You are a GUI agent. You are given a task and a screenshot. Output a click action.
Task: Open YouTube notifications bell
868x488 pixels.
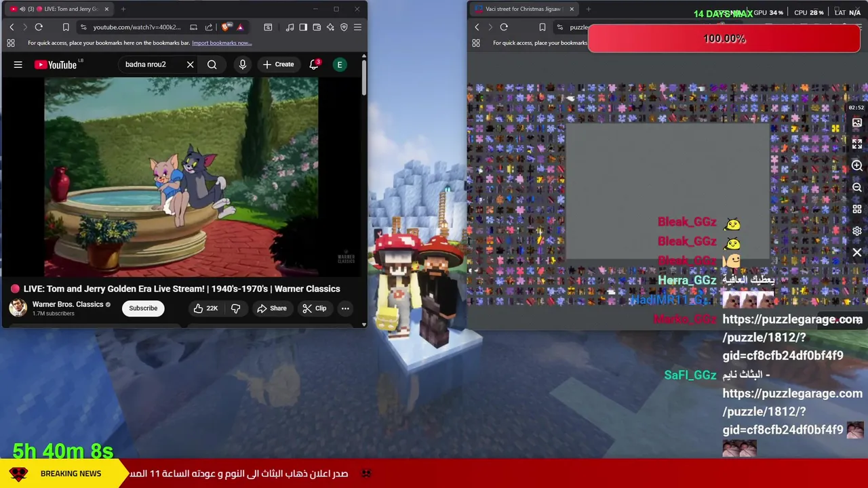tap(314, 64)
